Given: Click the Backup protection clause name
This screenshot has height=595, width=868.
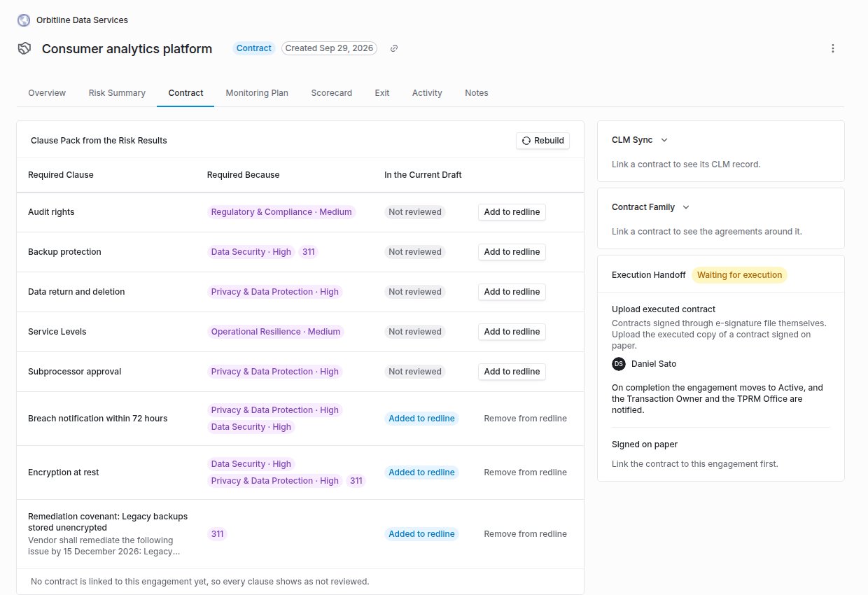Looking at the screenshot, I should pyautogui.click(x=64, y=252).
